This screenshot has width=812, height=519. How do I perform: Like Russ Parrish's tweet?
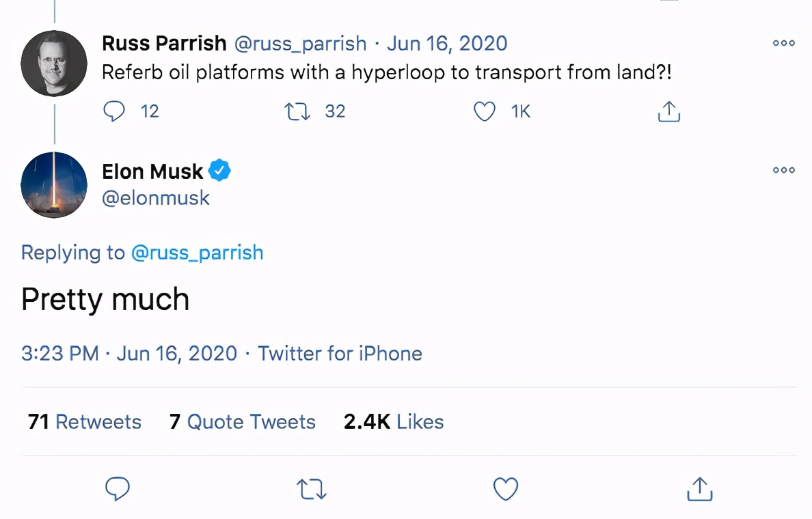[484, 111]
